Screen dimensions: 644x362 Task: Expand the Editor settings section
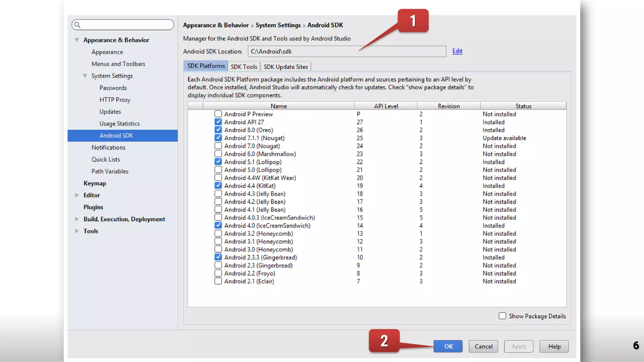[x=77, y=195]
